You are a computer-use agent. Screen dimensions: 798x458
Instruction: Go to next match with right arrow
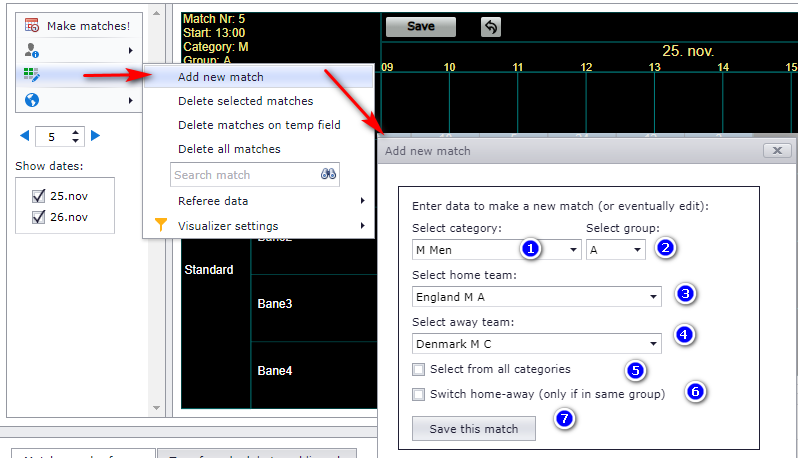(x=95, y=136)
